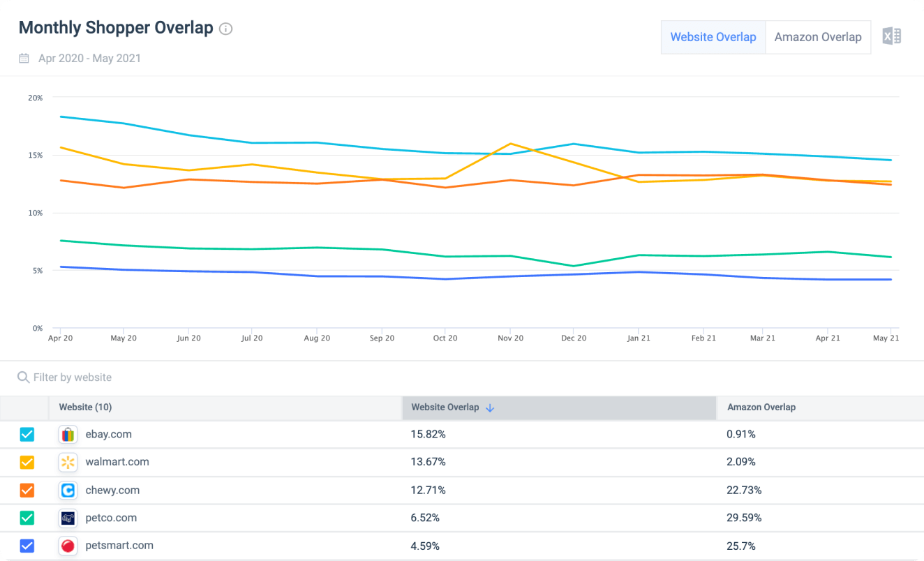Screen dimensions: 924x561
Task: Toggle the walmart.com yellow checkbox
Action: (27, 463)
